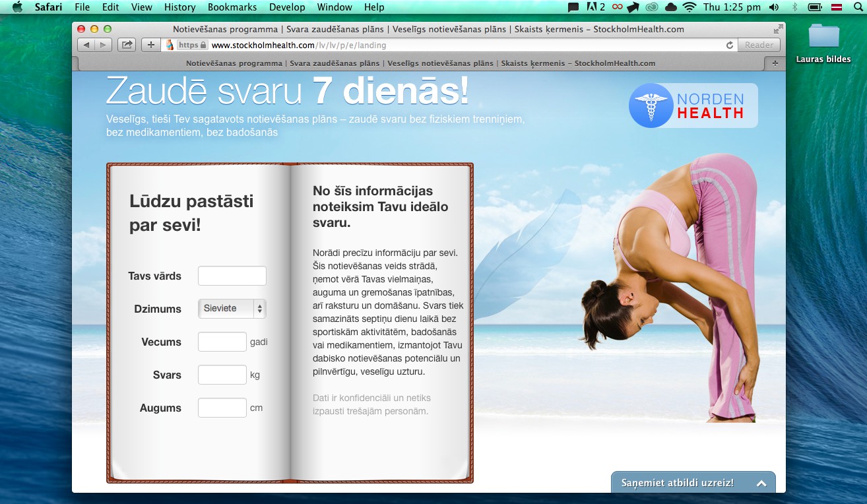This screenshot has width=867, height=504.
Task: Click the menu bar clock Thu 1:25 pm
Action: pyautogui.click(x=732, y=7)
